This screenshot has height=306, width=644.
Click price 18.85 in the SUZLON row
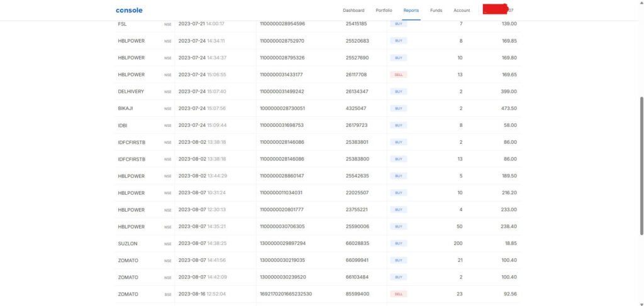511,244
